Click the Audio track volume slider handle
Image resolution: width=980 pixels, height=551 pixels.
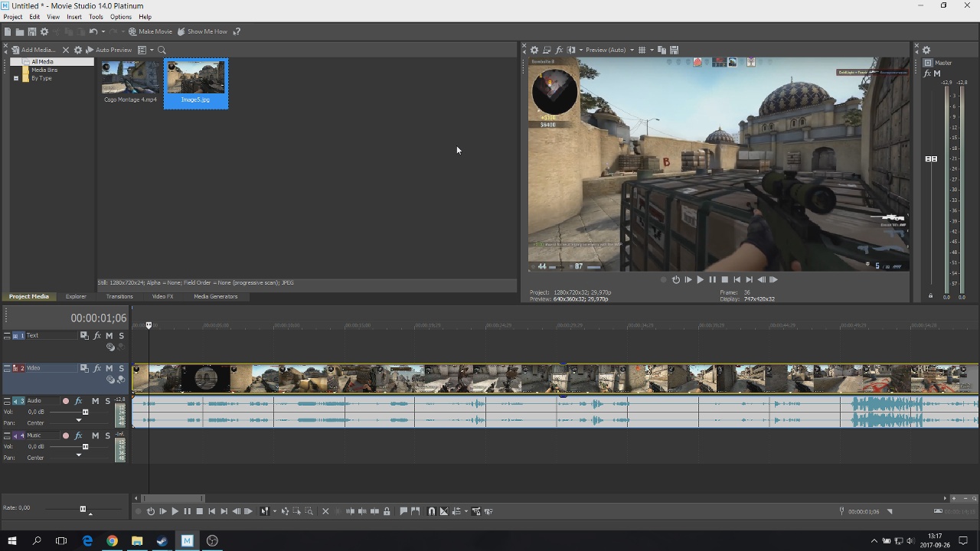click(x=85, y=412)
